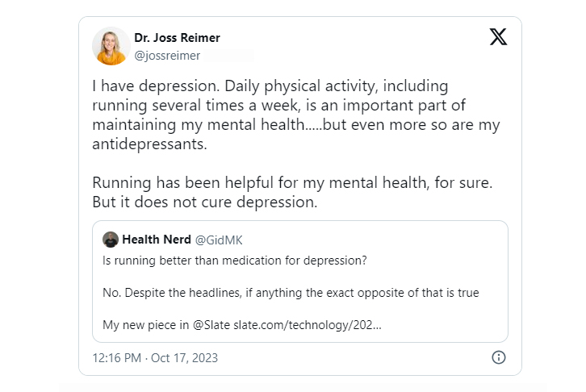Open the @Slate mention
The height and width of the screenshot is (392, 586).
click(x=209, y=325)
